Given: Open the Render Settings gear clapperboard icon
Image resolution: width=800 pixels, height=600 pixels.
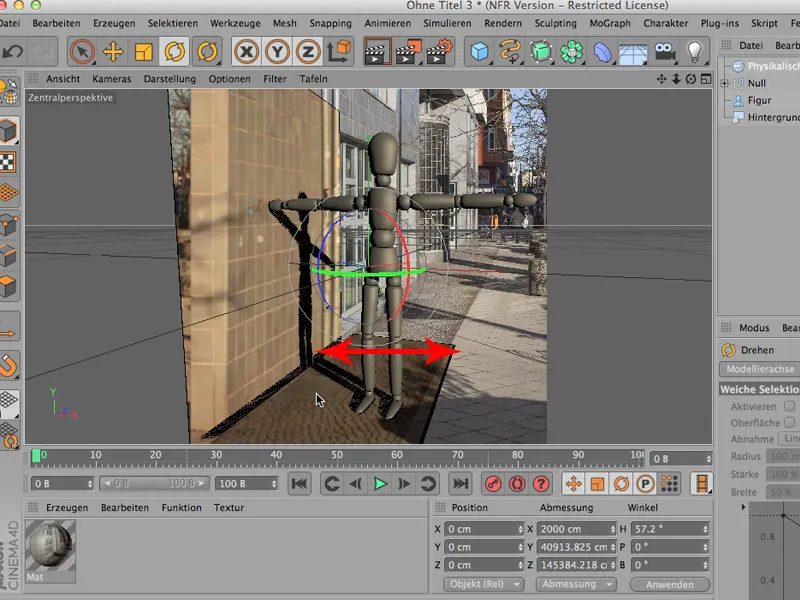Looking at the screenshot, I should coord(439,52).
